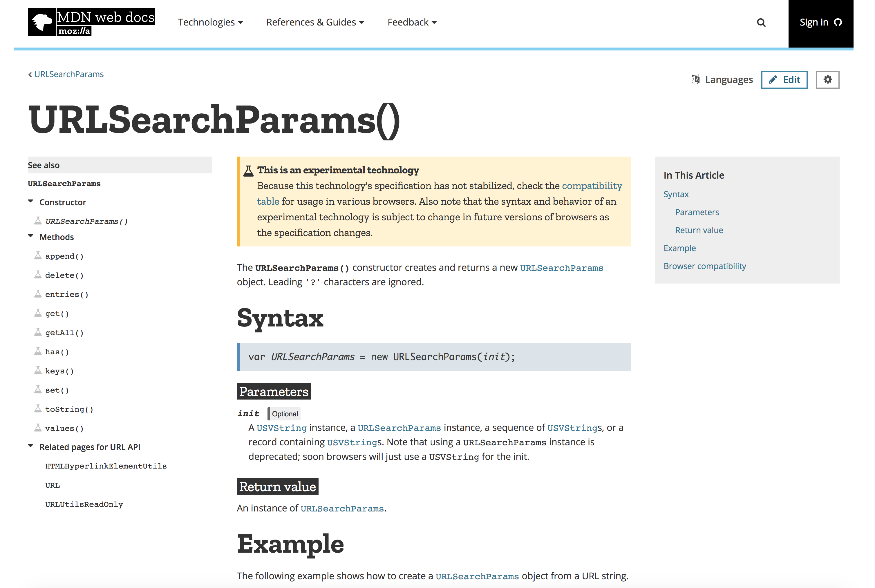Open HTMLHyperlinkElementUtils related page
The height and width of the screenshot is (588, 875).
[x=106, y=466]
